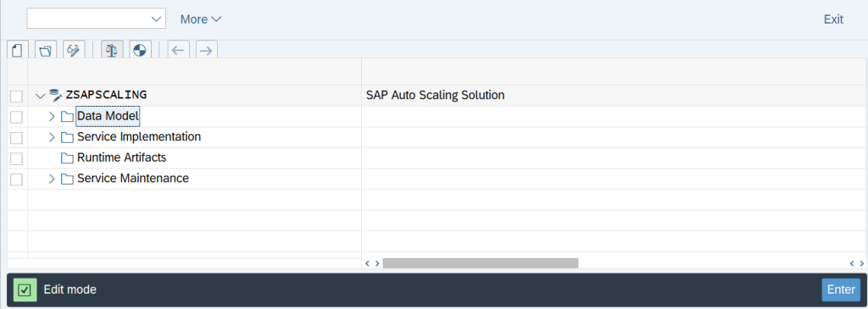Tick the Service Maintenance row checkbox
Screen dimensions: 868x309
[17, 179]
